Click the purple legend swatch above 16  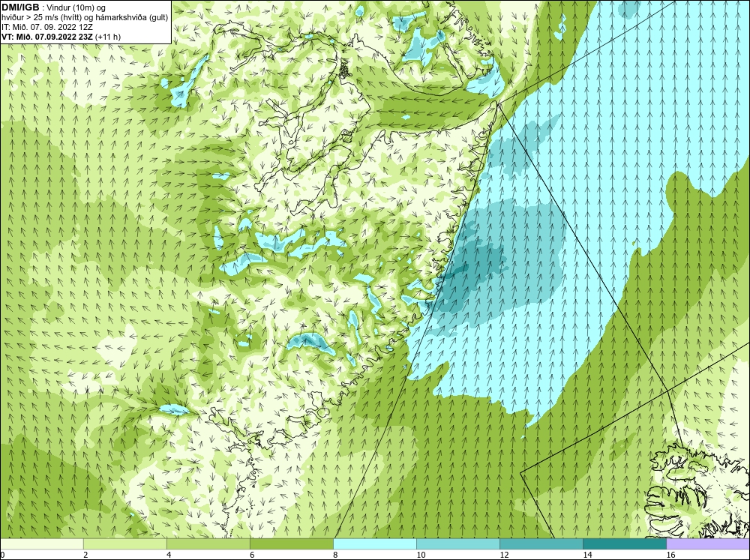708,544
